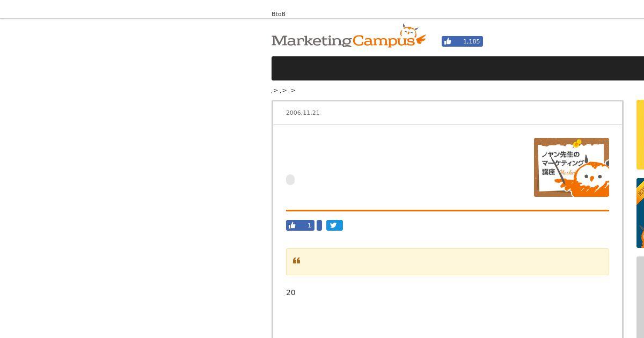Click the small gray tag pill under the date
This screenshot has width=644, height=338.
(x=290, y=180)
